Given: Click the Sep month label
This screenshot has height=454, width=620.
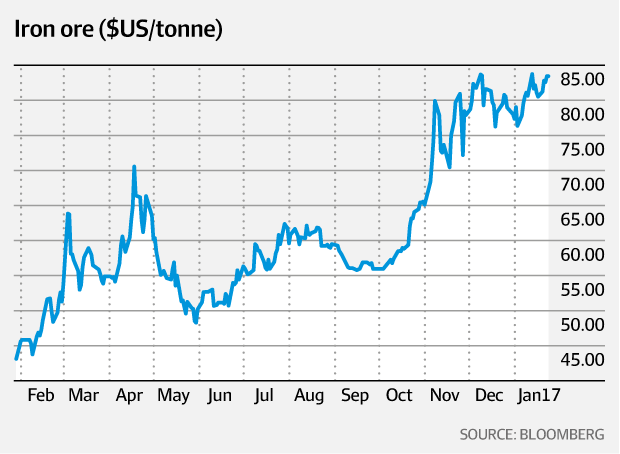Looking at the screenshot, I should pos(355,396).
